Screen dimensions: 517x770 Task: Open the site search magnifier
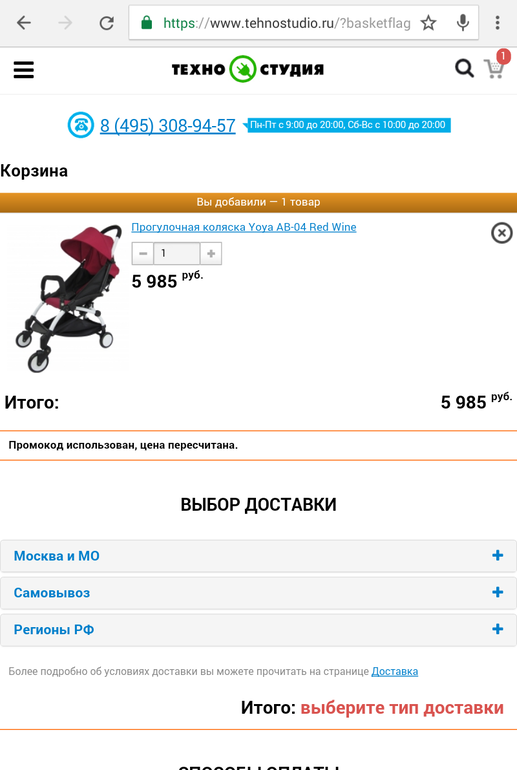tap(464, 69)
